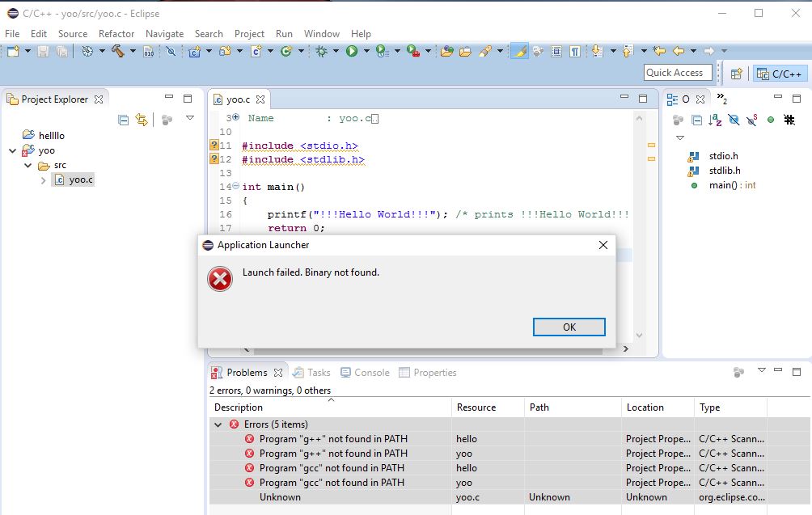The height and width of the screenshot is (515, 812).
Task: Open Project Explorer View Menu triangle
Action: coord(190,119)
